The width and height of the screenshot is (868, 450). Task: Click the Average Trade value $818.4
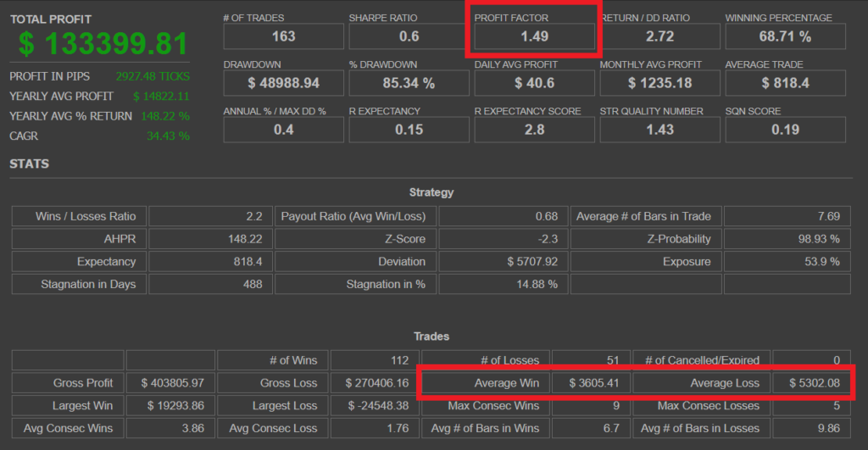point(785,83)
